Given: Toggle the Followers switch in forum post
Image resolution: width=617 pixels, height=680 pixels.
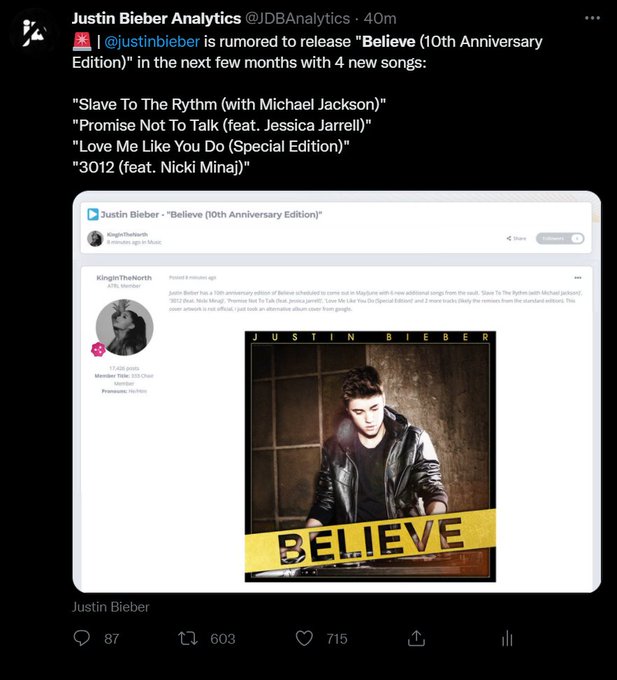Looking at the screenshot, I should point(560,238).
